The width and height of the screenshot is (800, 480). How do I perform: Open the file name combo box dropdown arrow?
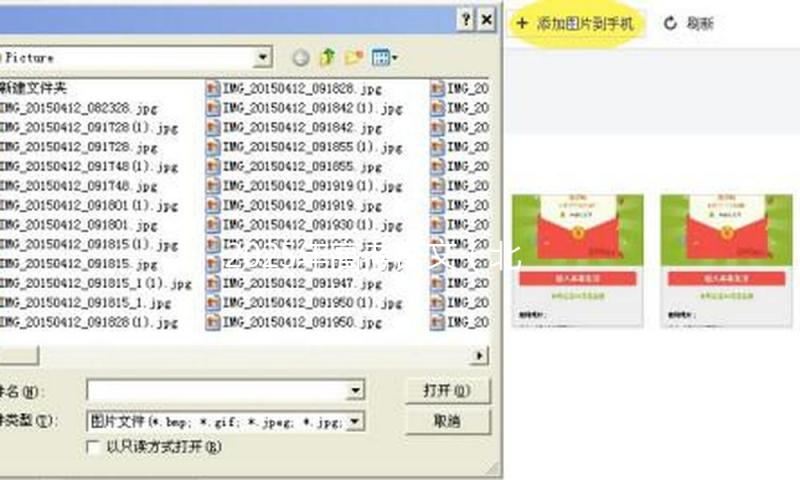355,391
